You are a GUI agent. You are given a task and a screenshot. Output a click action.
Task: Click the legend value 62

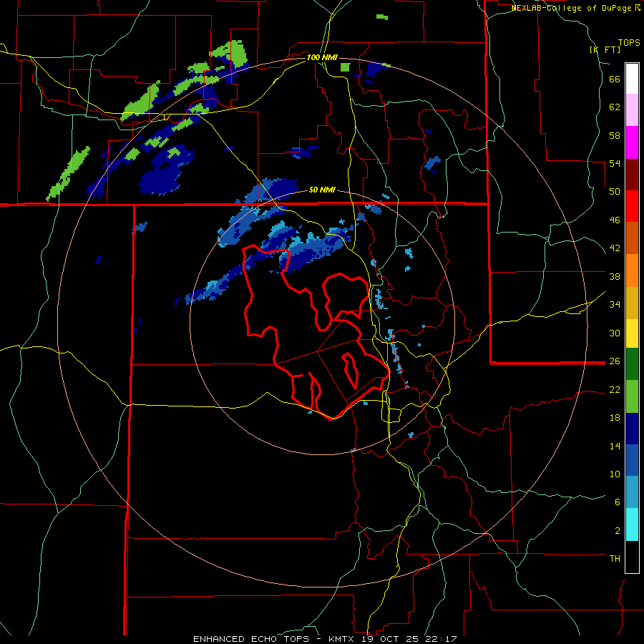(x=615, y=107)
